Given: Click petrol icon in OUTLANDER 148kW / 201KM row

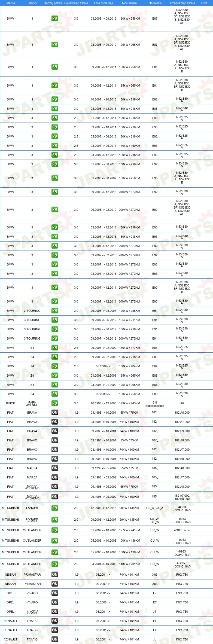Looking at the screenshot, I should 54,564.
